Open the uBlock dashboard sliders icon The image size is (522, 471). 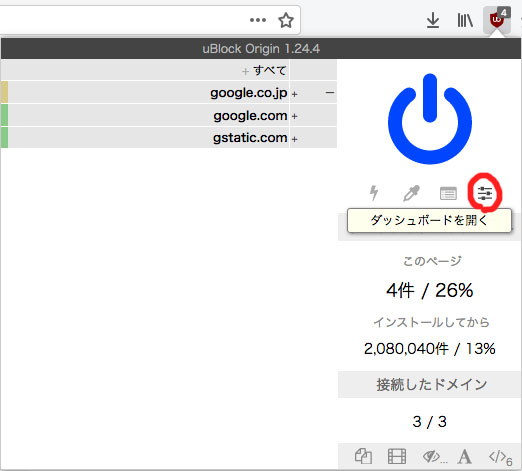point(485,193)
